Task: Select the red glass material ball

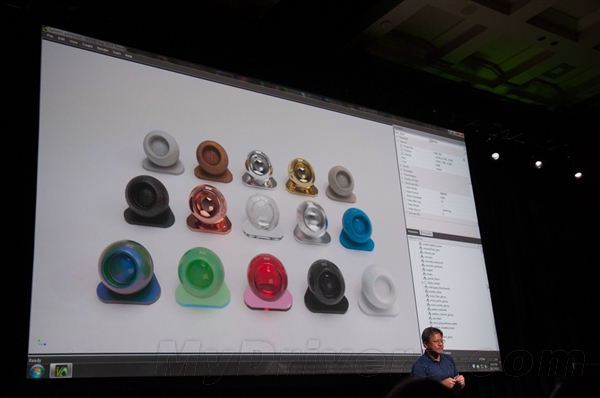Action: tap(268, 282)
